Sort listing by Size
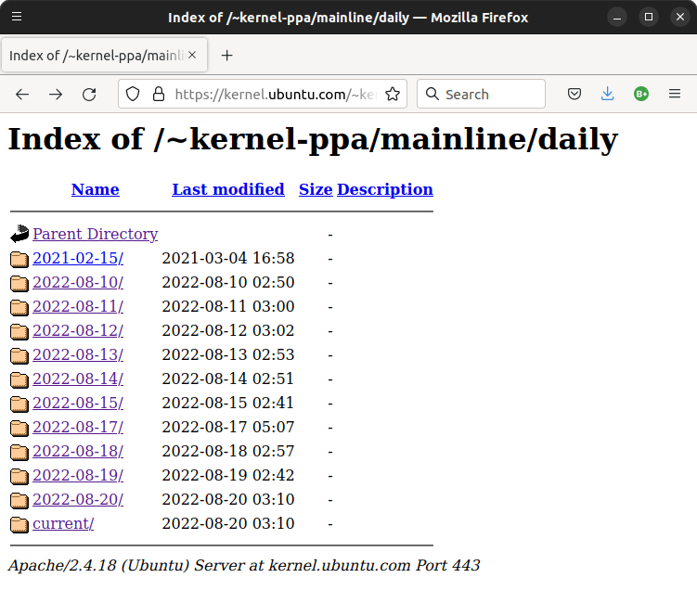 coord(316,189)
